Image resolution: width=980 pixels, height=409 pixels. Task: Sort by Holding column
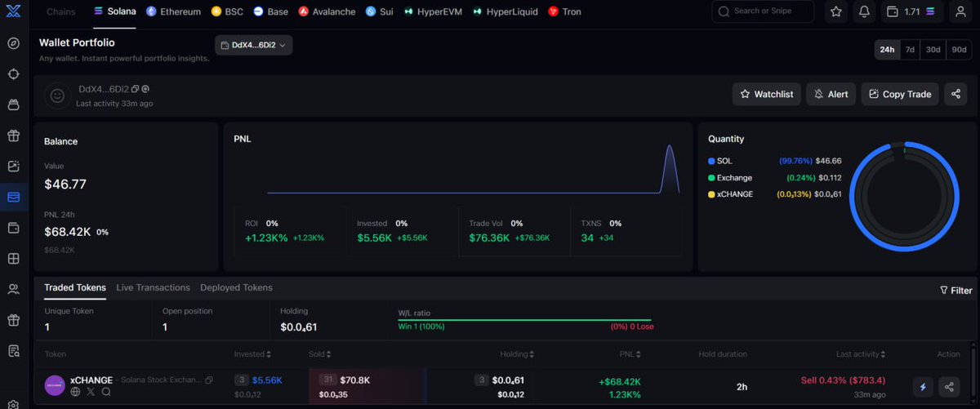coord(518,354)
